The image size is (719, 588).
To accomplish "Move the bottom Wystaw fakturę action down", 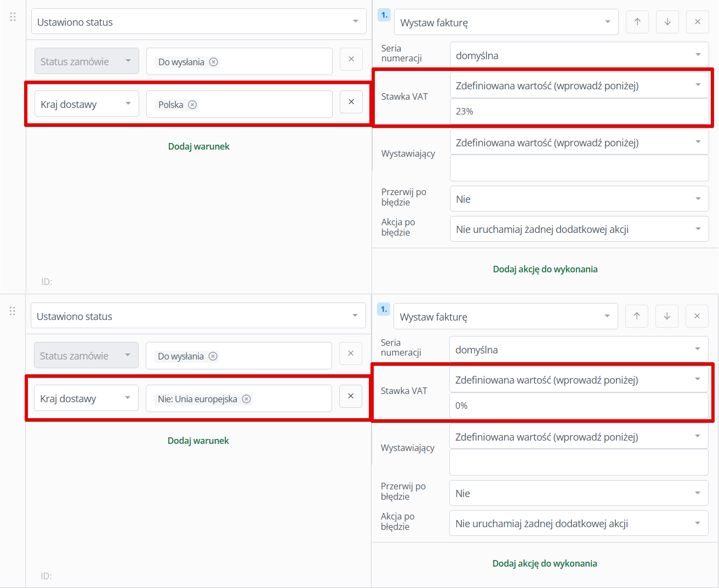I will 667,316.
